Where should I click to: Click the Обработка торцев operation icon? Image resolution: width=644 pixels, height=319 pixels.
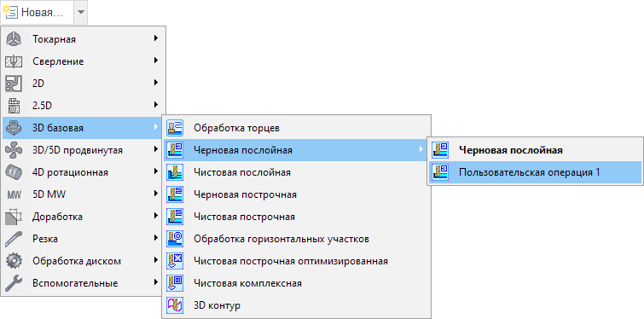[x=175, y=128]
